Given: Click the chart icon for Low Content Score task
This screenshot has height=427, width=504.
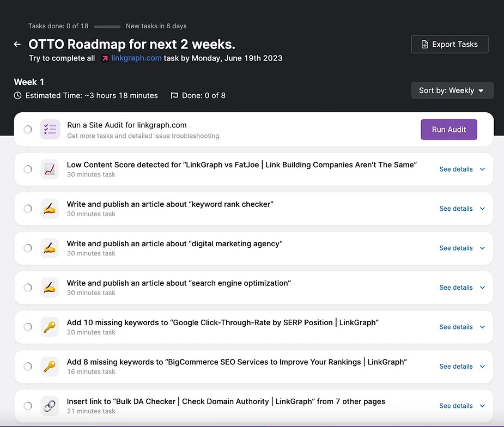Looking at the screenshot, I should (x=50, y=169).
